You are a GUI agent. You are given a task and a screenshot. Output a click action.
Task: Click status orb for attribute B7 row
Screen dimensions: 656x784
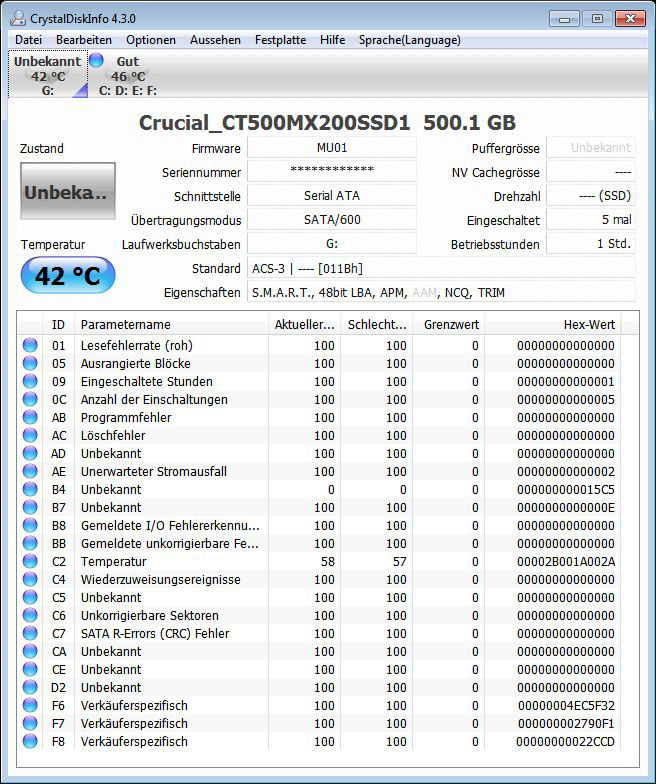(x=30, y=507)
